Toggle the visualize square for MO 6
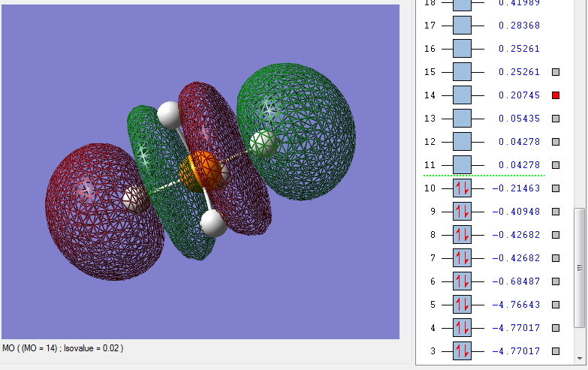Image resolution: width=588 pixels, height=370 pixels. tap(556, 281)
